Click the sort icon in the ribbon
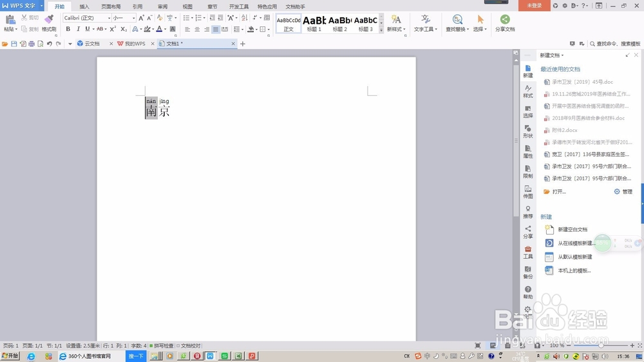This screenshot has height=362, width=644. 244,17
